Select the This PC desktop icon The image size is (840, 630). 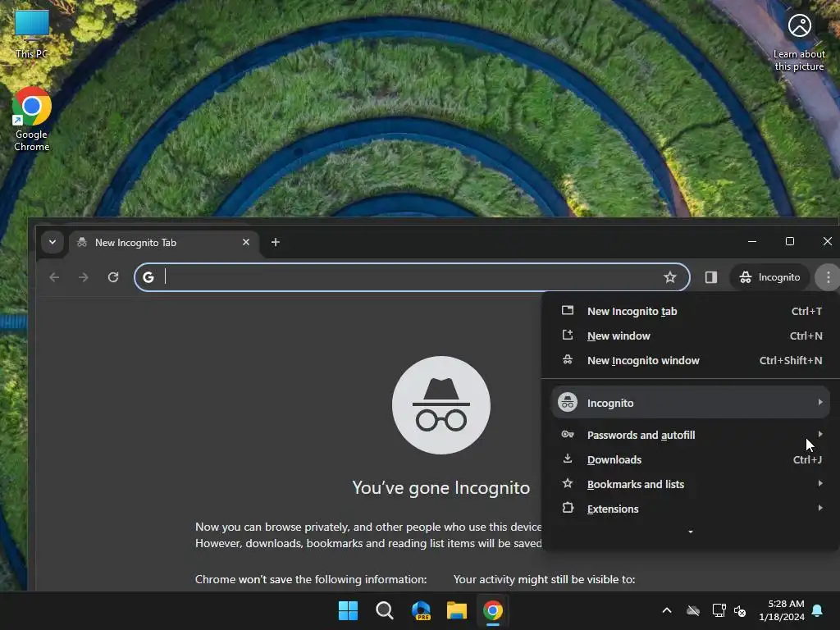coord(32,34)
